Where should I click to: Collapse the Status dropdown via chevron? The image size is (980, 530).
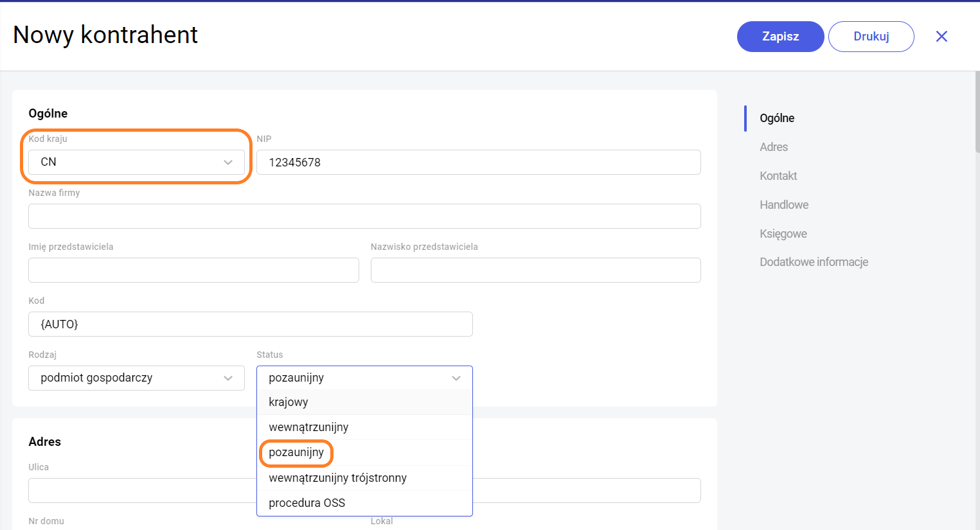pos(456,378)
